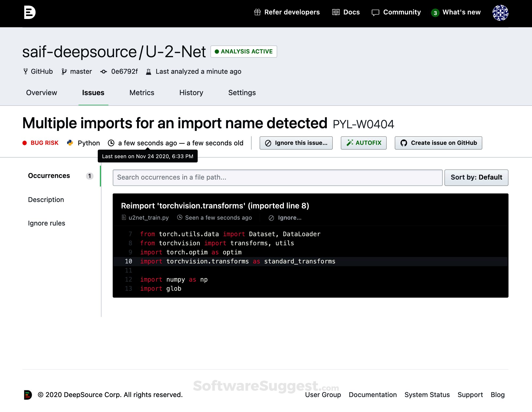Open the System Status footer link
This screenshot has width=532, height=412.
point(427,395)
